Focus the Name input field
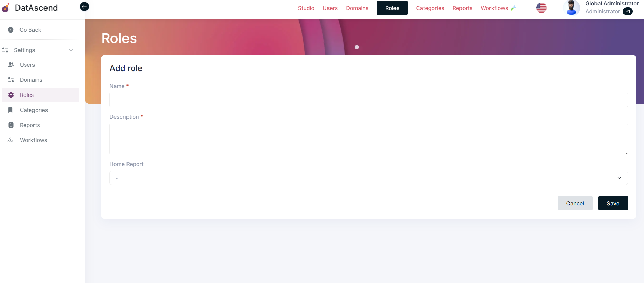The height and width of the screenshot is (283, 644). 368,100
